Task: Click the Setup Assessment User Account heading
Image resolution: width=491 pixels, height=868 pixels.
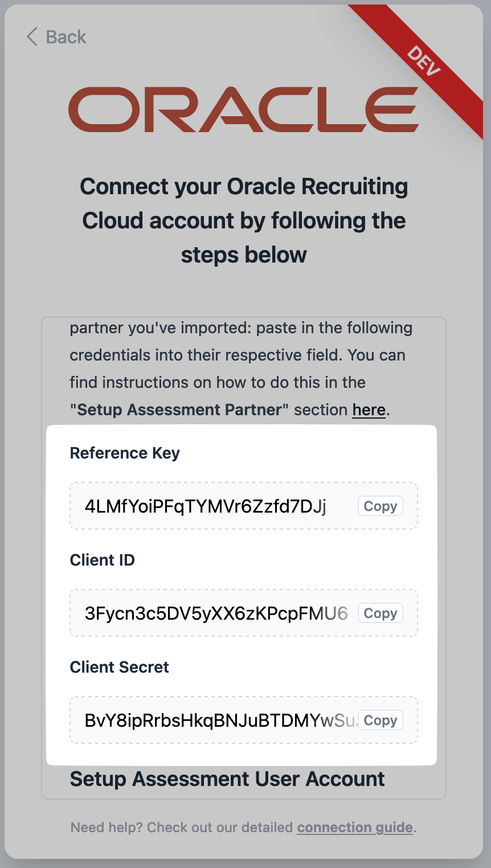Action: (x=227, y=779)
